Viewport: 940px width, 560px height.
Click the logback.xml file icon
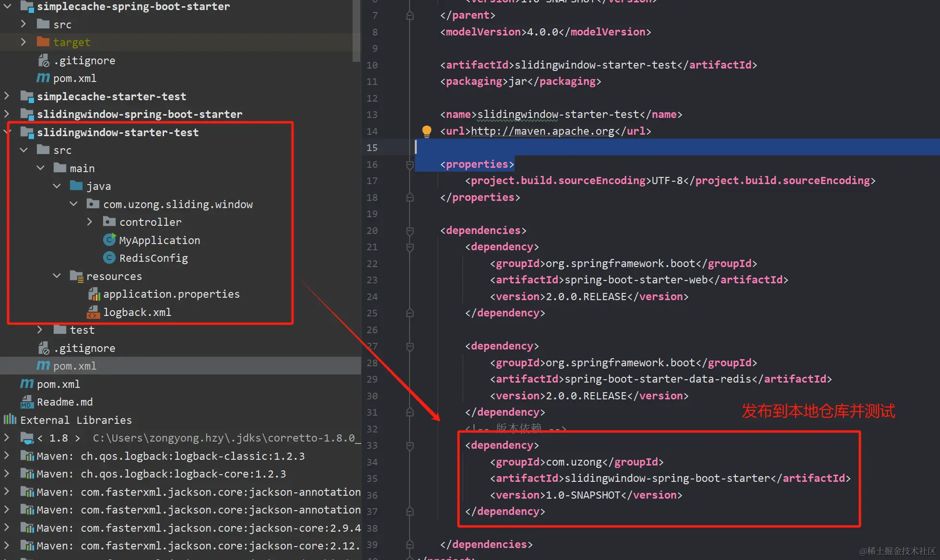(x=93, y=313)
